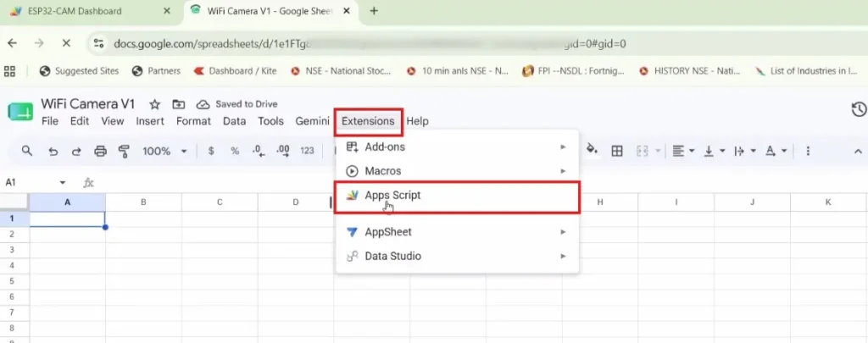The height and width of the screenshot is (343, 868).
Task: Open the Edit menu
Action: [80, 121]
